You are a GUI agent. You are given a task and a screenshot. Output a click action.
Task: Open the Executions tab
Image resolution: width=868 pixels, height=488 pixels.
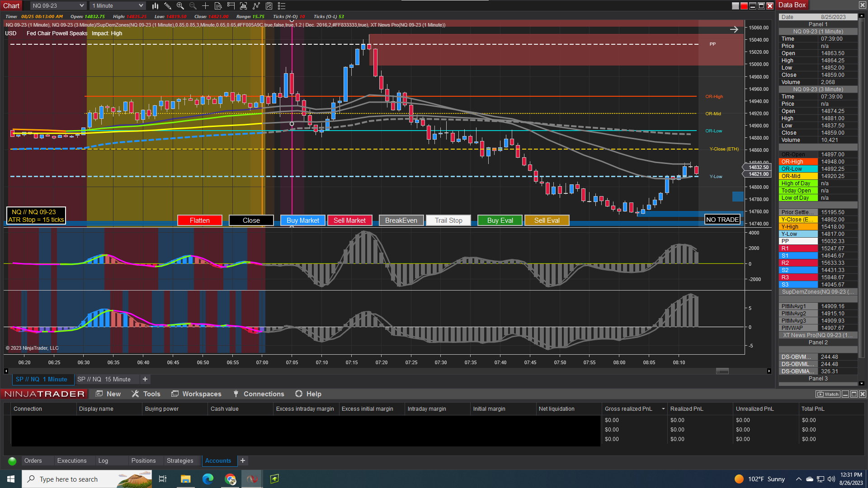[72, 461]
